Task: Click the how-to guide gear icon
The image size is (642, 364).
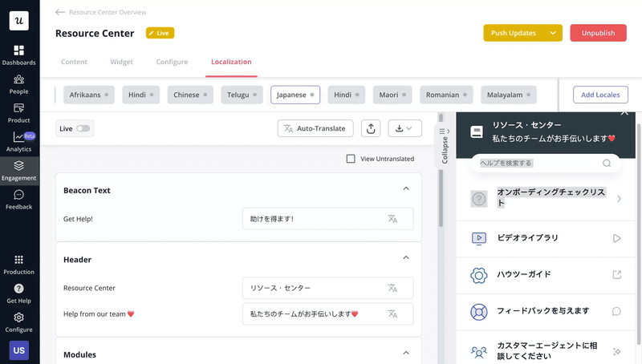Action: tap(478, 275)
